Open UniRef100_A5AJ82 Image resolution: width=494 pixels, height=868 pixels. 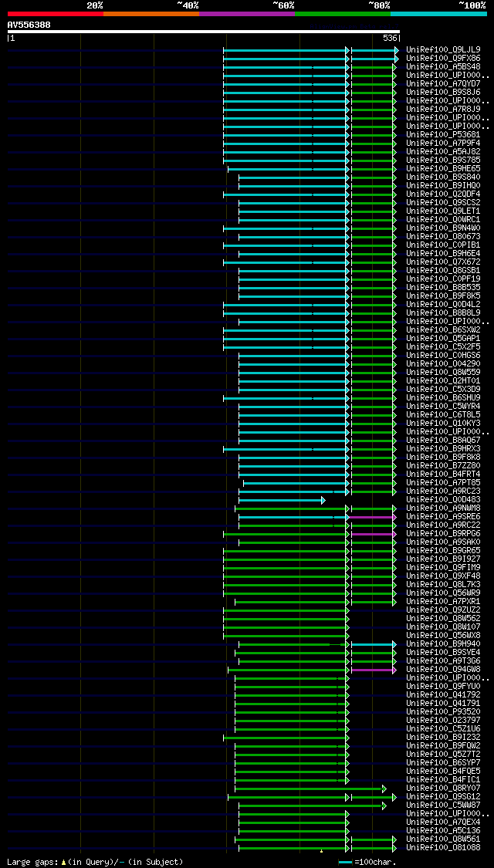point(443,152)
